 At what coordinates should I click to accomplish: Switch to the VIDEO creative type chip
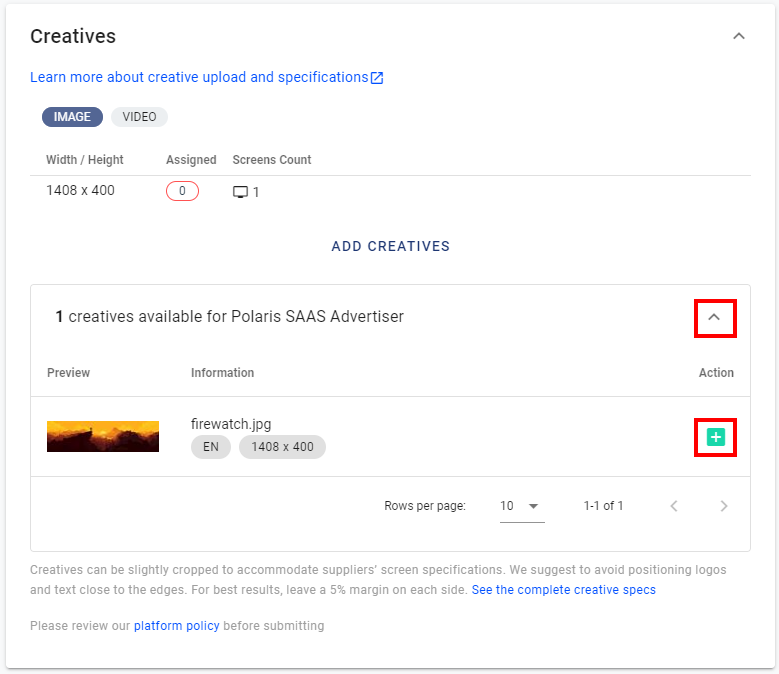(139, 117)
